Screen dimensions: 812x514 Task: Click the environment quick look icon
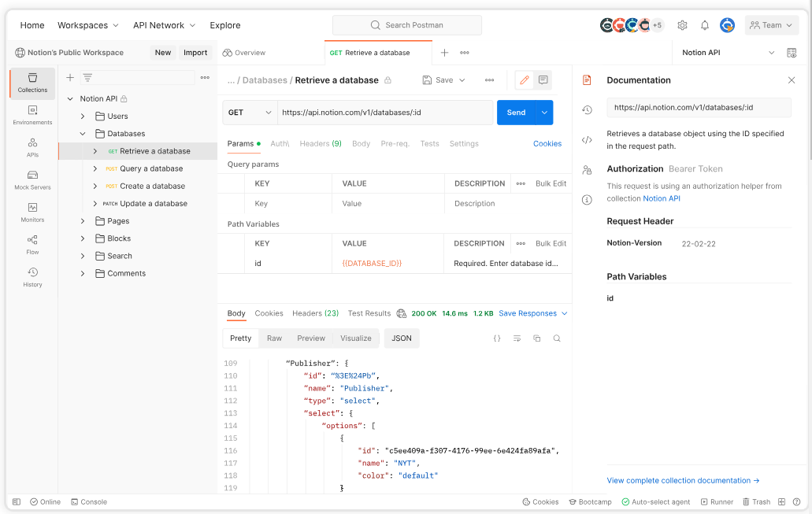(792, 53)
